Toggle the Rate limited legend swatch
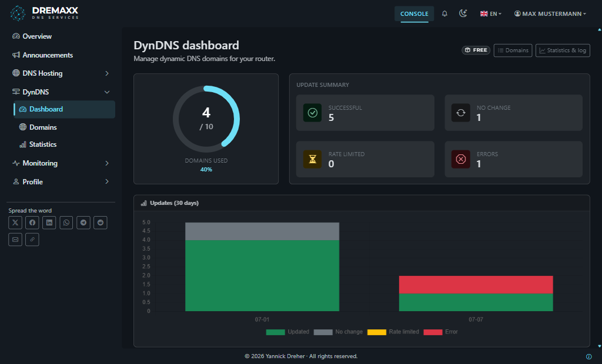The height and width of the screenshot is (364, 602). coord(377,332)
